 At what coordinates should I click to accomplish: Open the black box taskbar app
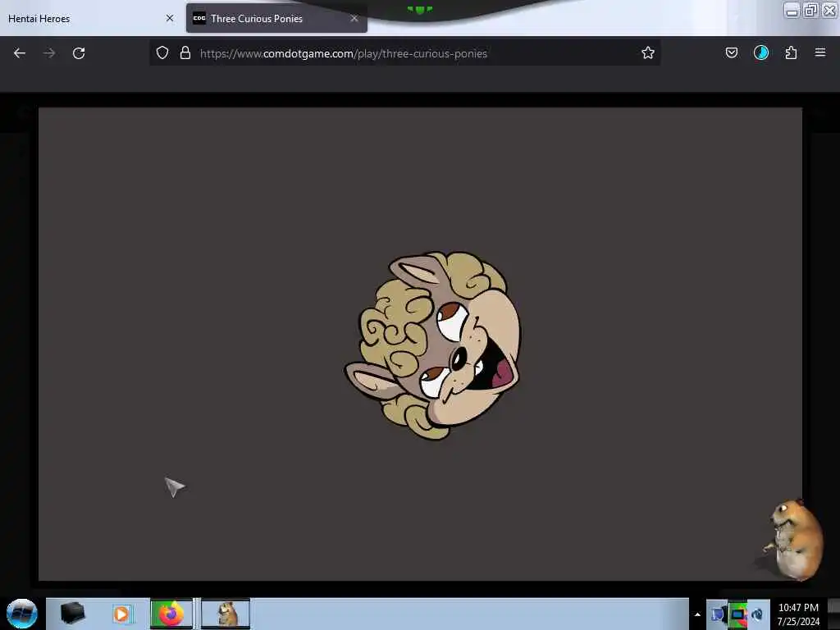click(x=72, y=614)
